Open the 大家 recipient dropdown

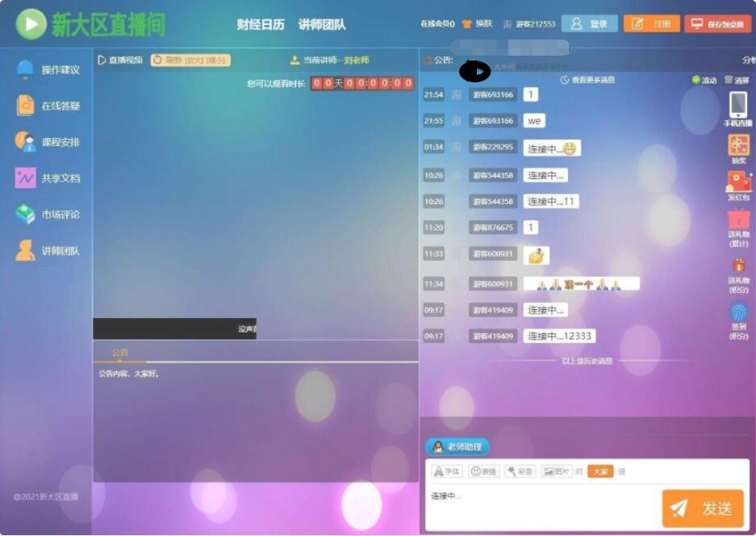pos(601,471)
